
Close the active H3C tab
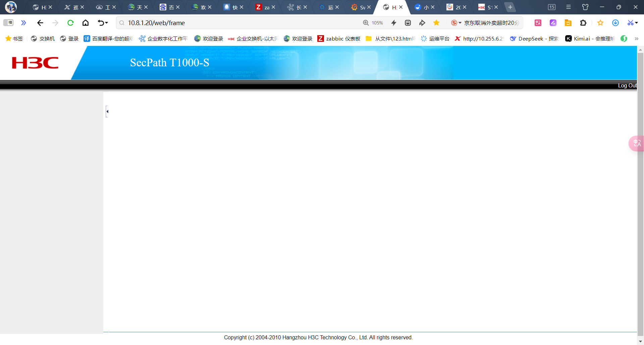[401, 7]
